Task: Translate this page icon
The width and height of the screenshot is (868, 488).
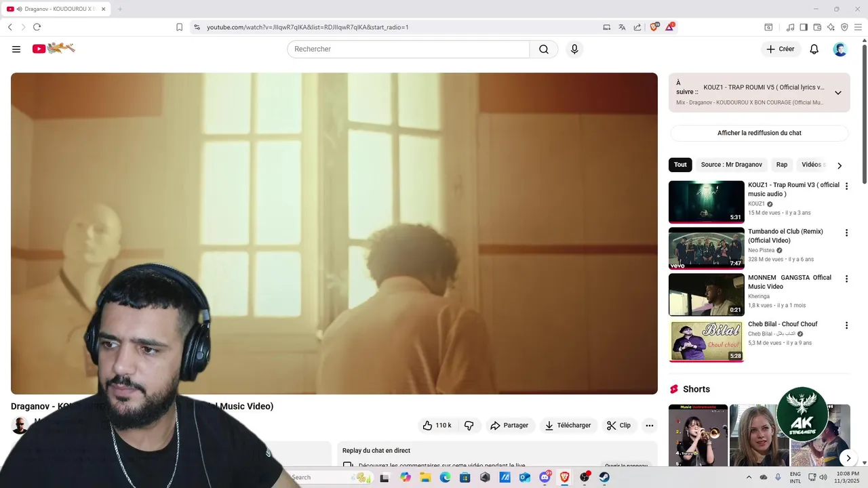Action: click(622, 27)
